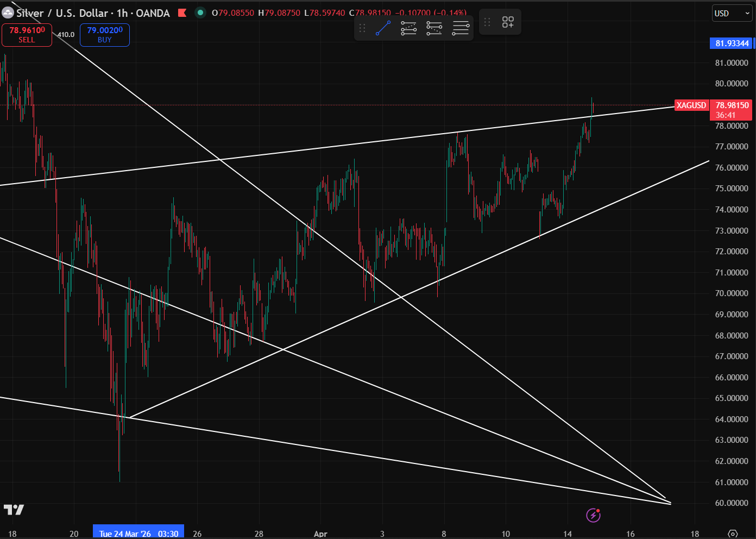Click the Silver / U.S. Dollar symbol title
The width and height of the screenshot is (756, 539).
pos(63,13)
